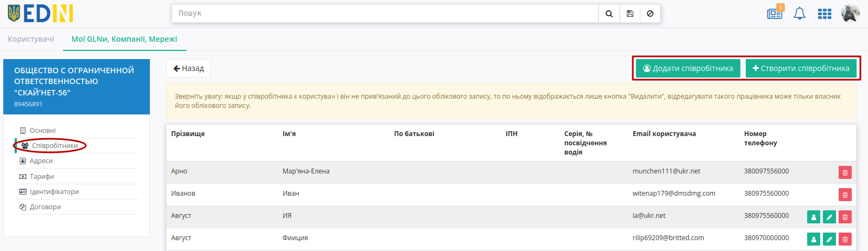Open user icon for rilip69209@britted.com row
868x251 pixels.
coord(813,239)
